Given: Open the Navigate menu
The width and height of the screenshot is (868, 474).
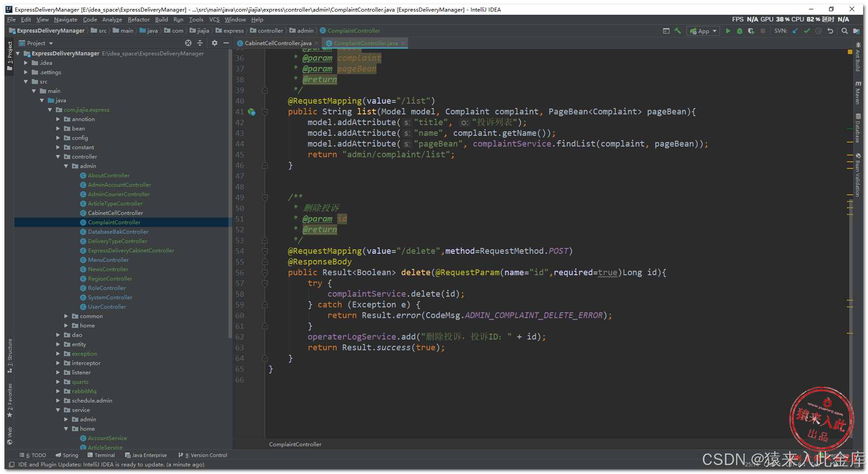Looking at the screenshot, I should click(66, 20).
